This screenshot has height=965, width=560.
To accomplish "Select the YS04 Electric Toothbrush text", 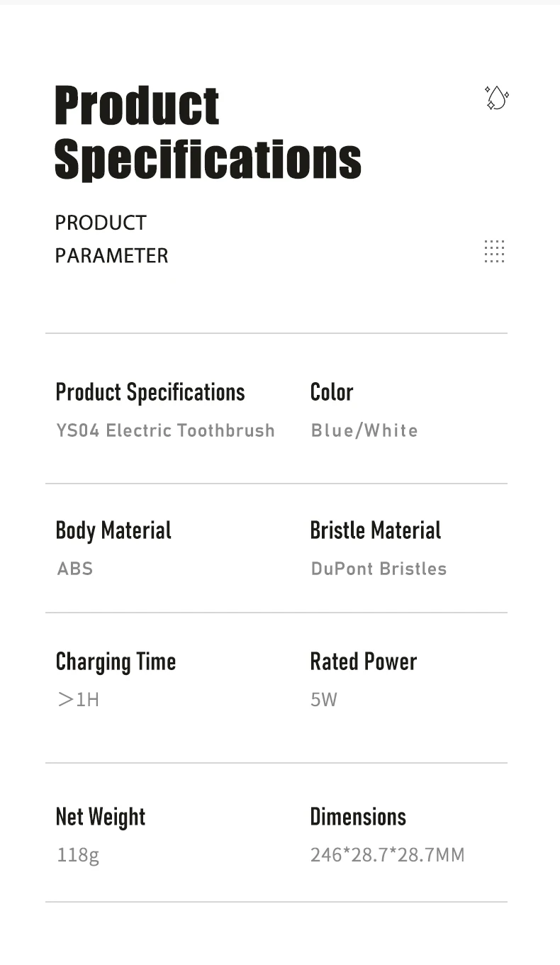I will click(165, 430).
